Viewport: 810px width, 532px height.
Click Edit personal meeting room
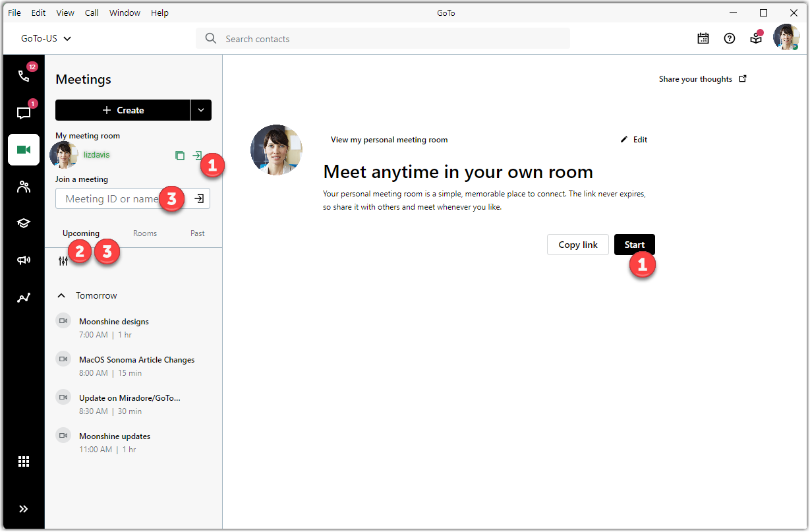click(634, 140)
